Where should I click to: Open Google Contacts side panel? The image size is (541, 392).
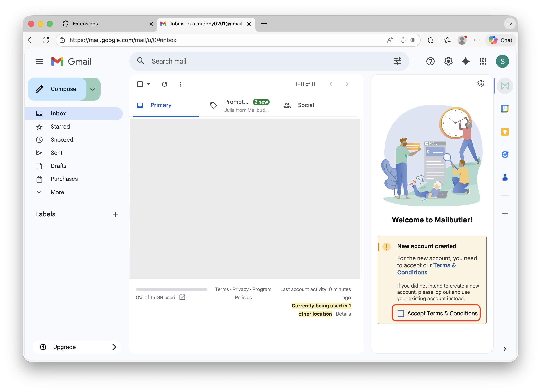505,177
